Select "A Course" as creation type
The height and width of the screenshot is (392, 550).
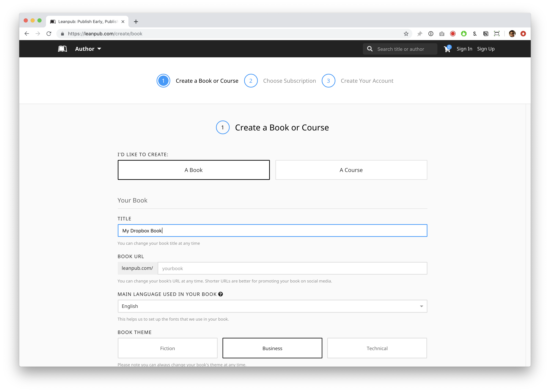(x=351, y=170)
